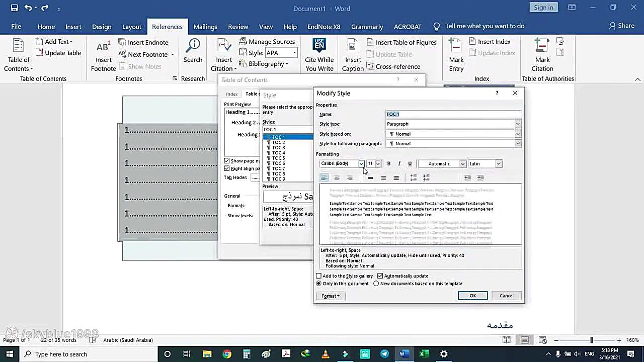Open Style for following paragraph dropdown
Viewport: 644px width, 362px height.
point(518,144)
